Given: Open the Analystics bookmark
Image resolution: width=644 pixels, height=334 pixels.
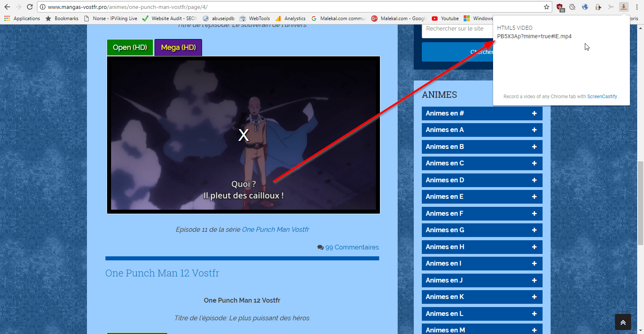Looking at the screenshot, I should pyautogui.click(x=291, y=19).
